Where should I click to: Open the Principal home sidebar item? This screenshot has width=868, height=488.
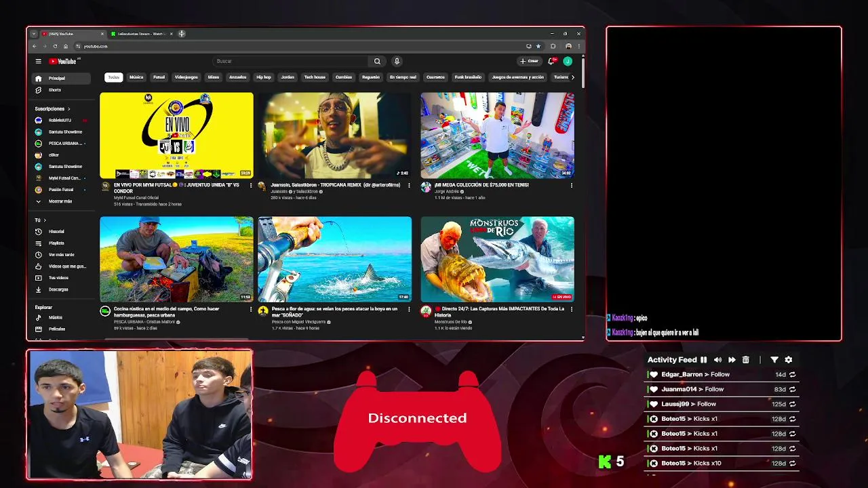61,78
